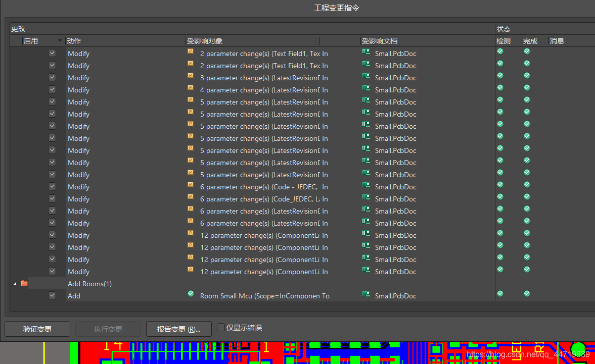595x364 pixels.
Task: Click 检测 status check icon in the Add room row
Action: click(x=500, y=293)
